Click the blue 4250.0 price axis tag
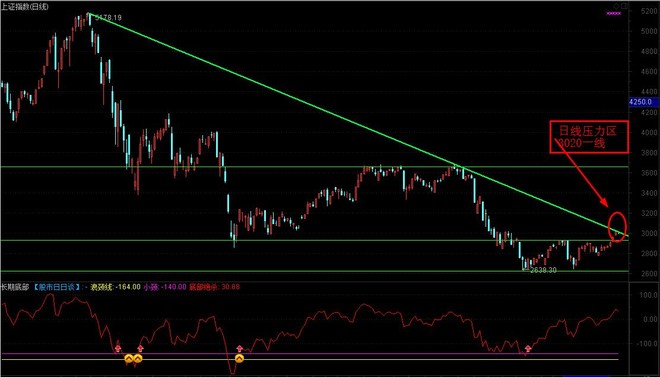 tap(641, 102)
